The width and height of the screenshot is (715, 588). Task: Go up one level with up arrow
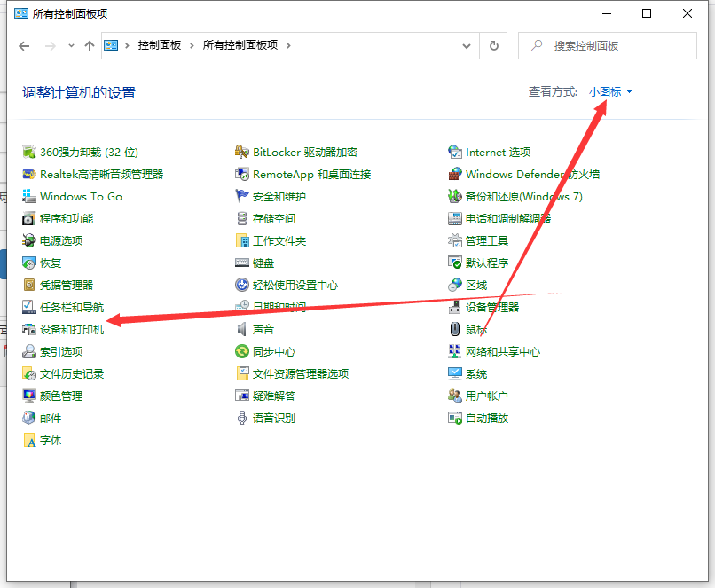click(x=89, y=46)
